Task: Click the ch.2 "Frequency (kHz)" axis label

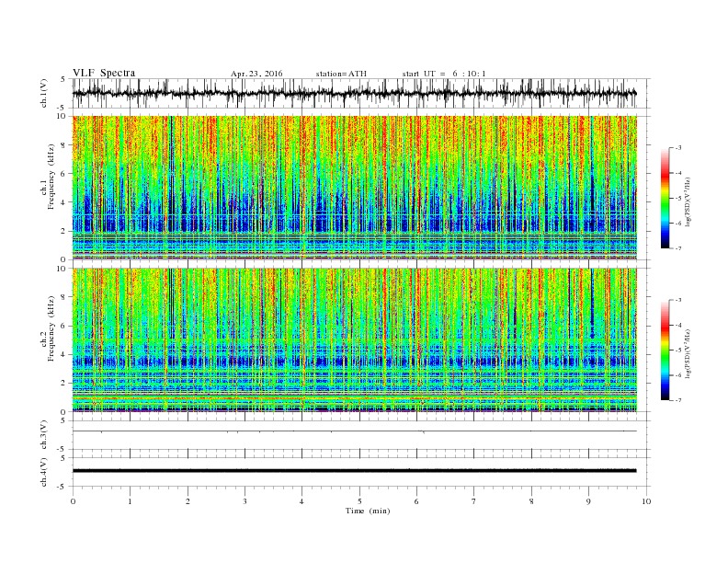Action: pyautogui.click(x=51, y=331)
